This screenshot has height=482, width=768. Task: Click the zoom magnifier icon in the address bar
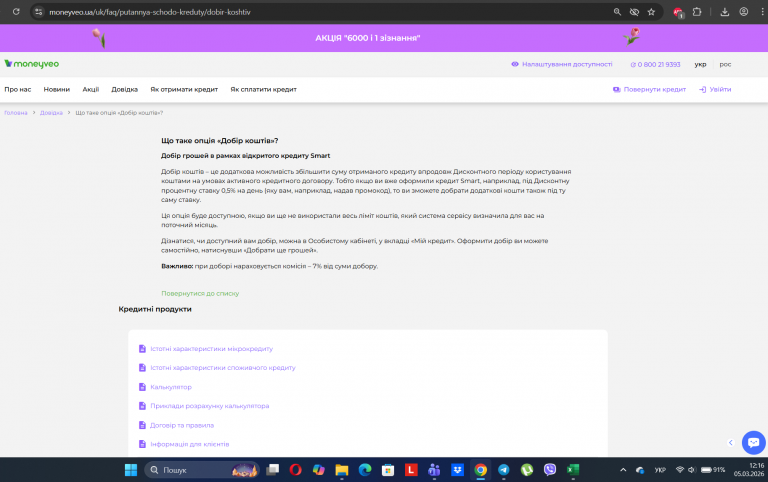(x=617, y=12)
